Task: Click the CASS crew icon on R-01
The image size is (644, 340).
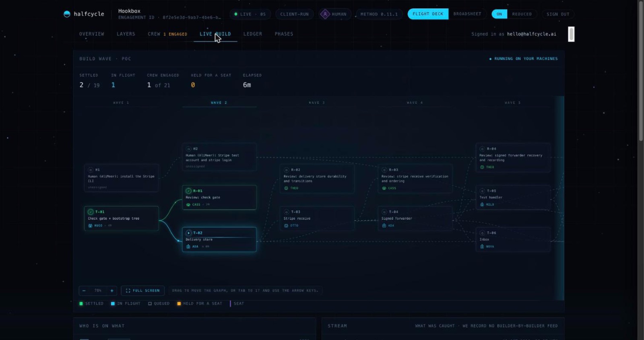Action: pos(188,204)
